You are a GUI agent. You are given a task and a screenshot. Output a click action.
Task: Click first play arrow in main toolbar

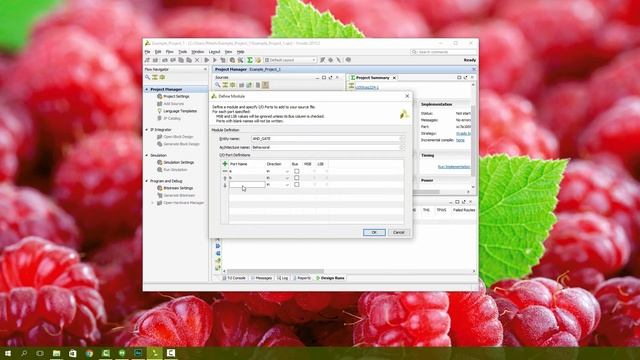(207, 60)
